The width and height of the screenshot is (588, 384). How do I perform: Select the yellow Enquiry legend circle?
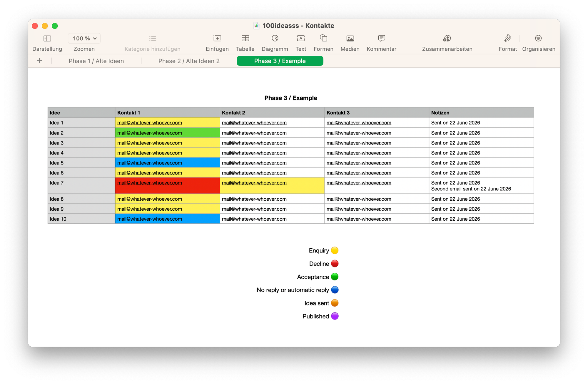pyautogui.click(x=335, y=250)
